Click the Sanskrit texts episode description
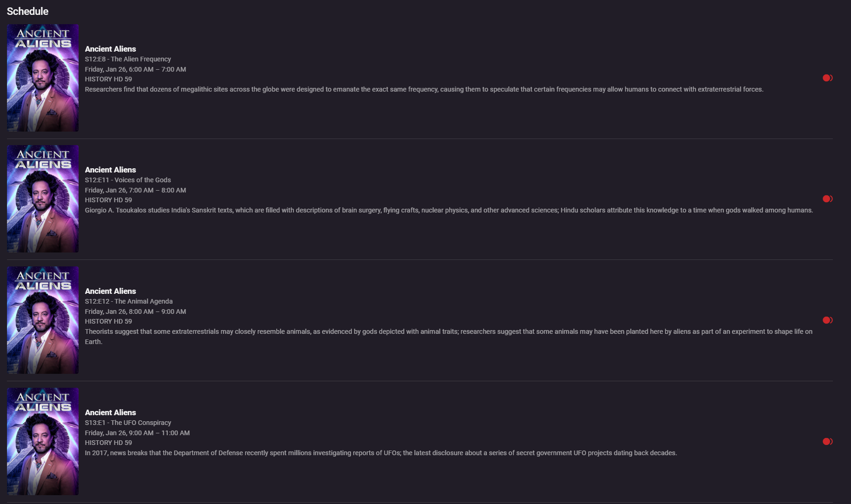 [448, 210]
